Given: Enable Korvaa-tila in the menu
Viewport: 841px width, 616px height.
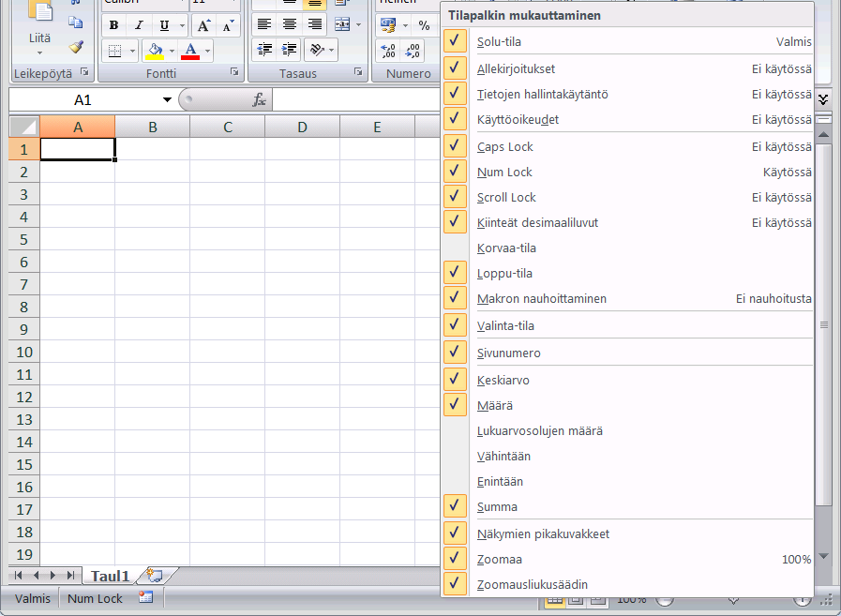Looking at the screenshot, I should click(x=627, y=248).
